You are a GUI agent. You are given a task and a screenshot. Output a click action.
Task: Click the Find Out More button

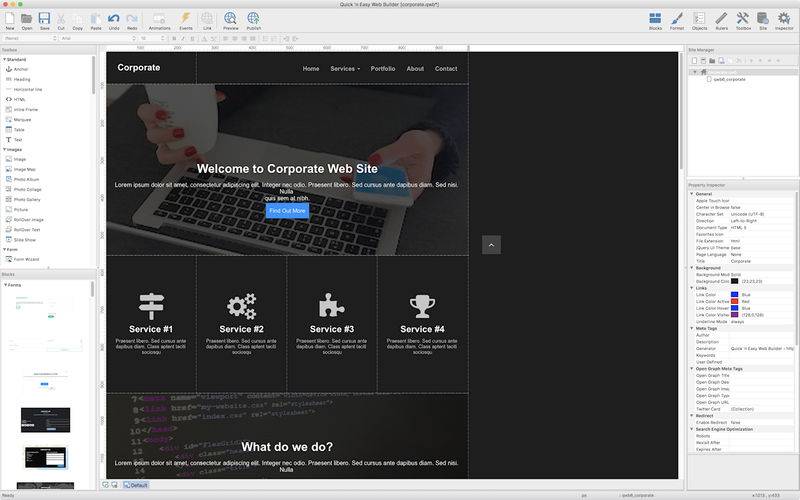tap(287, 211)
